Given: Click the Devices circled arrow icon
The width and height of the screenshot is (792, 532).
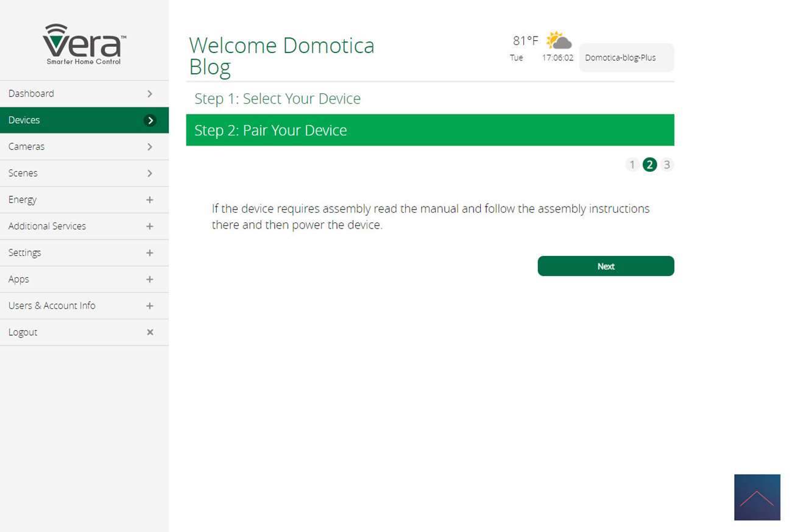Looking at the screenshot, I should coord(150,121).
